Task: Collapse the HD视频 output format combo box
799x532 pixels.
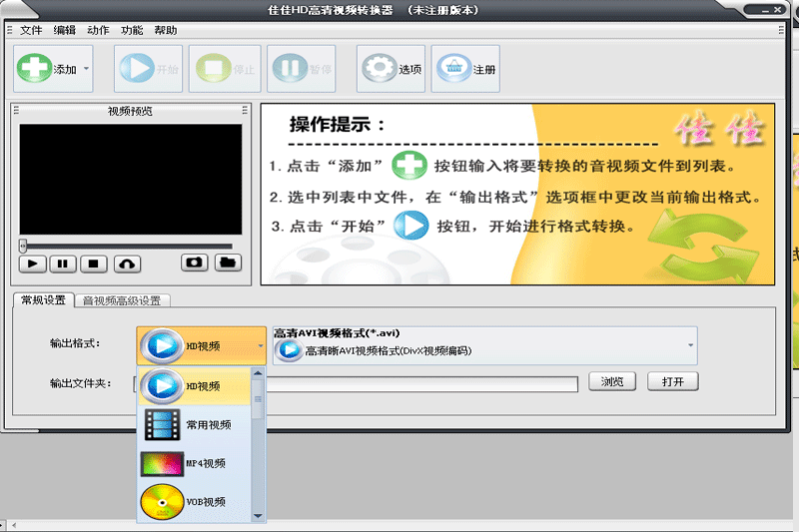Action: [x=202, y=345]
